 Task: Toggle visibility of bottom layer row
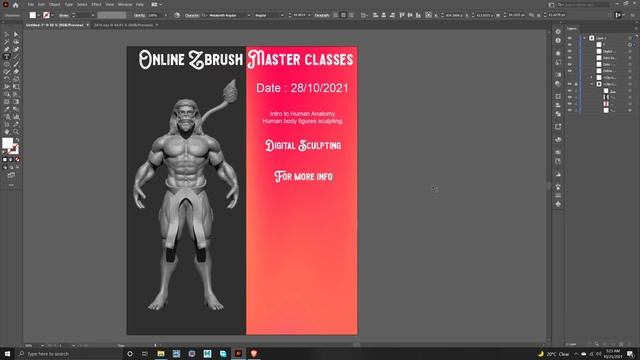pyautogui.click(x=570, y=110)
